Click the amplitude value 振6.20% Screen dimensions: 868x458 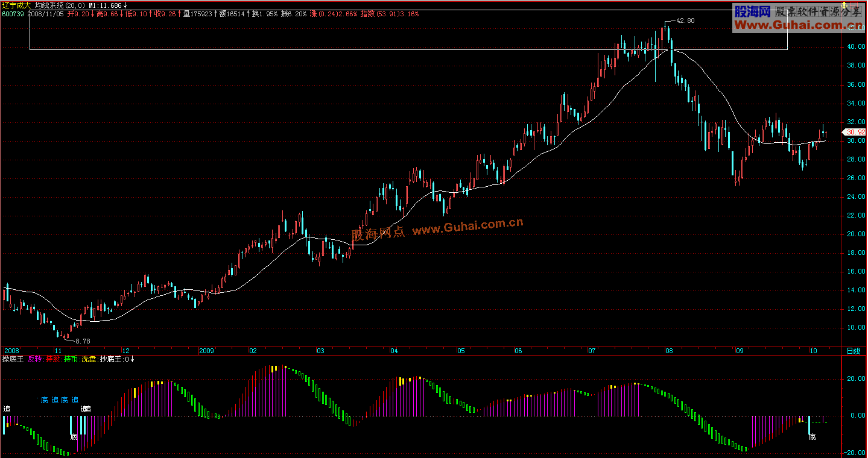click(294, 13)
